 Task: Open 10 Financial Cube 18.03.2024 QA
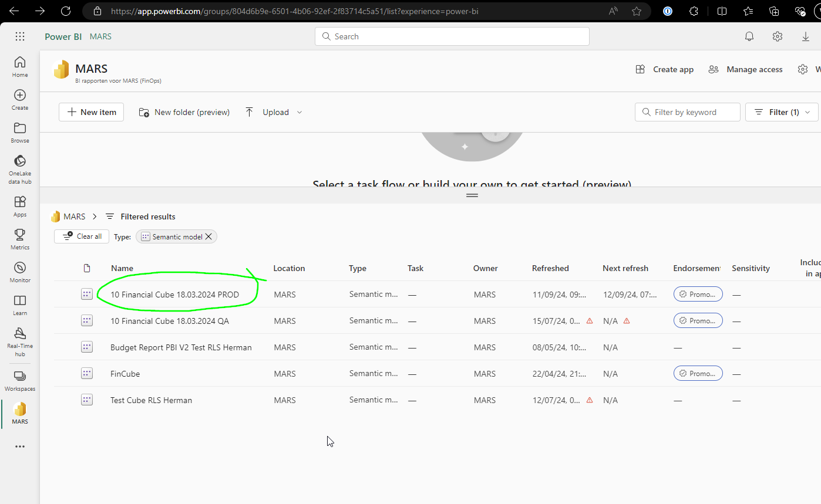(170, 321)
